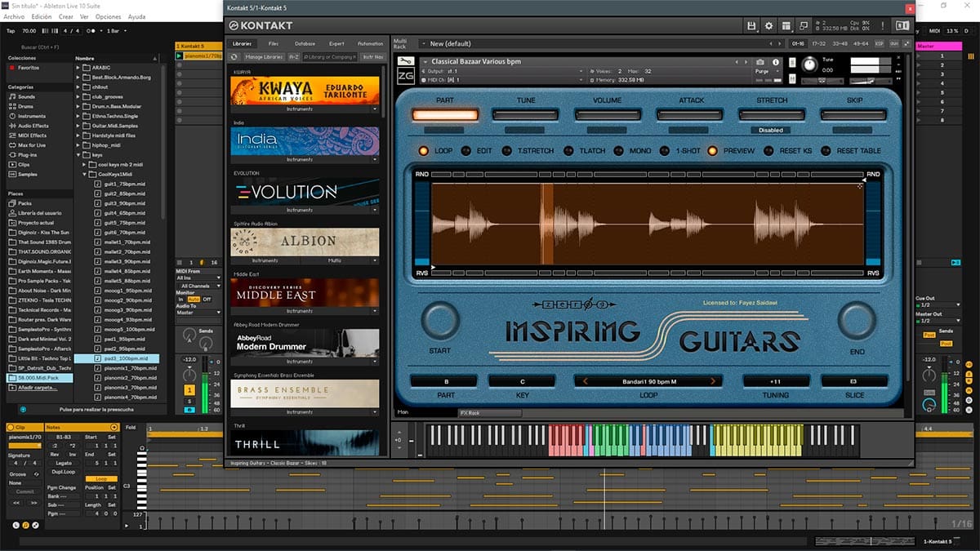Open the Ayuda menu in Ableton
This screenshot has height=551, width=980.
click(136, 16)
